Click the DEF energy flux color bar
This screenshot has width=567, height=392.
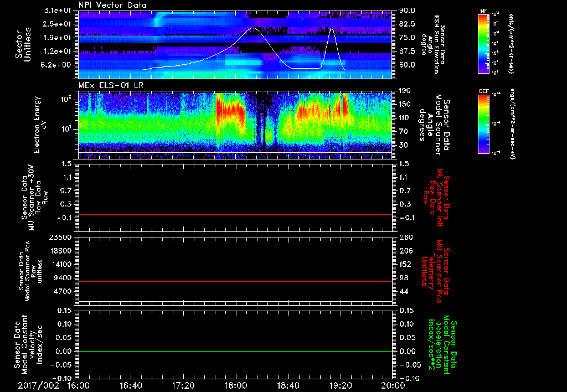click(483, 124)
